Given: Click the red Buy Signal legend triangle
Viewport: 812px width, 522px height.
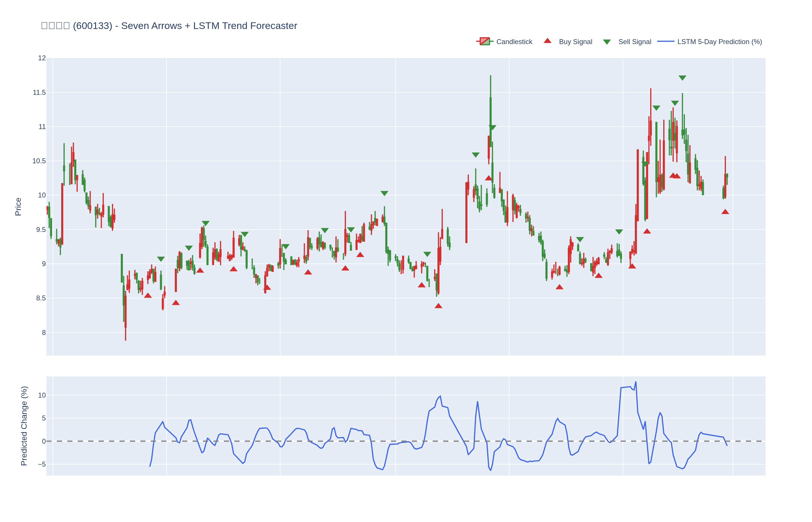Looking at the screenshot, I should click(547, 41).
